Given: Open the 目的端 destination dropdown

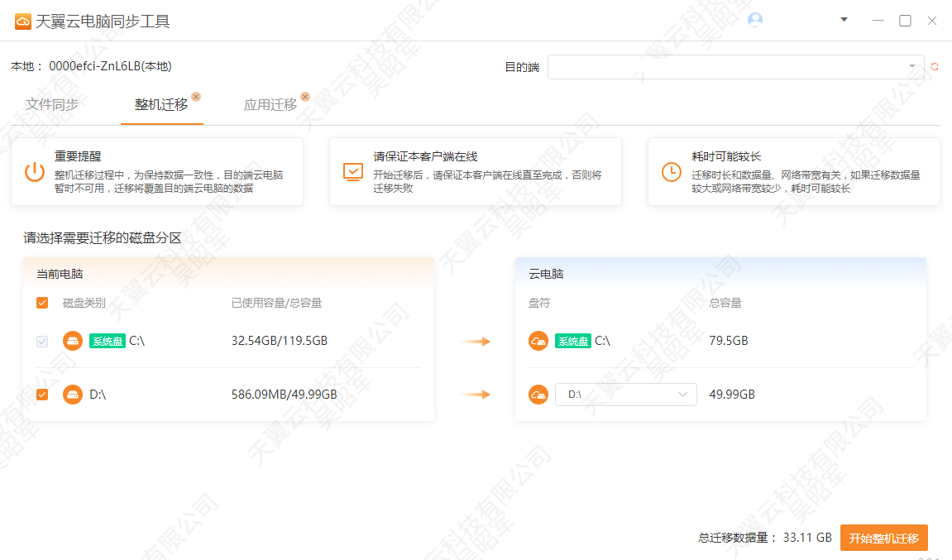Looking at the screenshot, I should [x=735, y=67].
